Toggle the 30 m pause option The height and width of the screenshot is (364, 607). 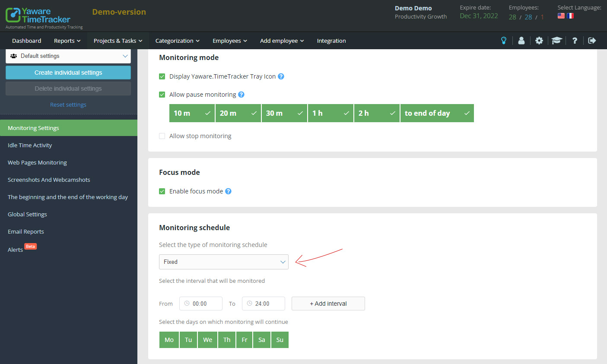[284, 113]
